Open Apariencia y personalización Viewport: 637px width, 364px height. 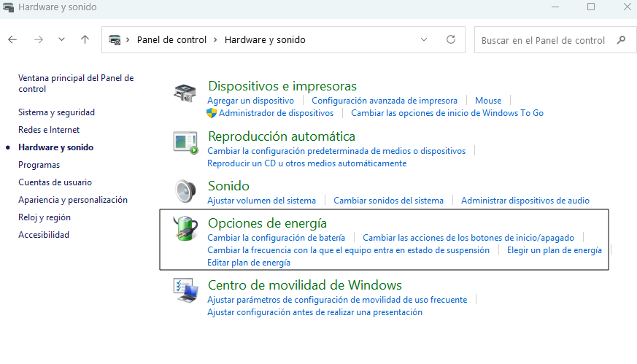(73, 199)
